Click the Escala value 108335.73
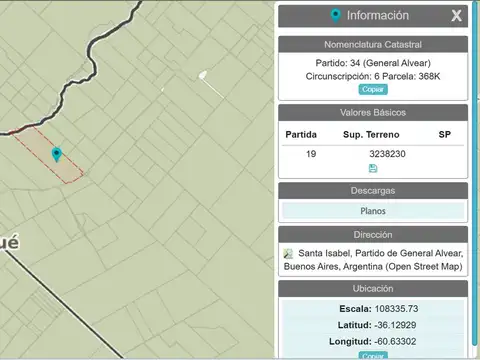 (396, 309)
